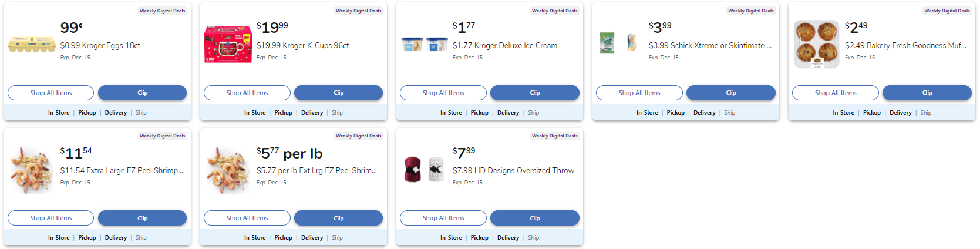Open the $19.99 Kroger K-Cups 96ct title link

[302, 45]
